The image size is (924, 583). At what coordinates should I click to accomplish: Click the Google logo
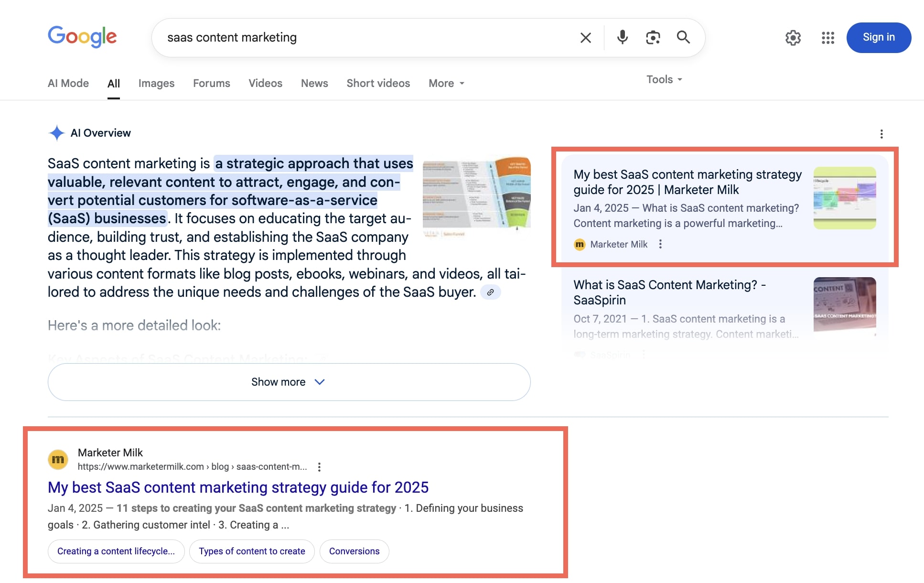[82, 37]
